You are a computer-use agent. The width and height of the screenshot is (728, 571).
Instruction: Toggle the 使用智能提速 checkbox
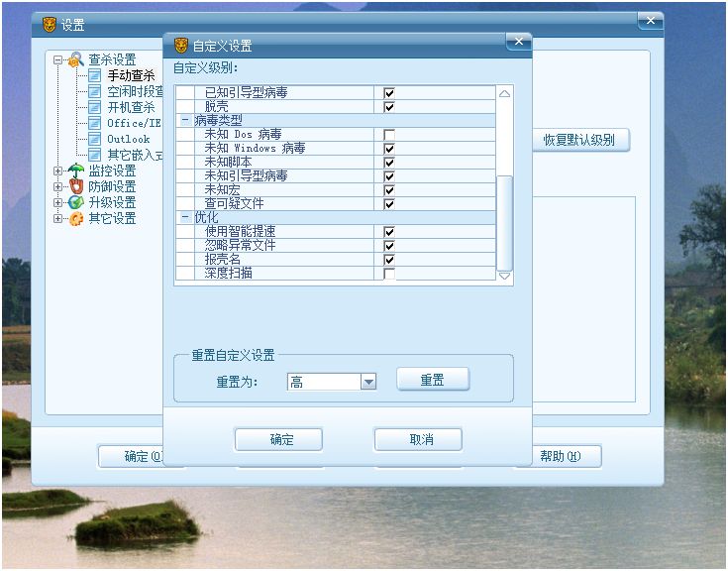[x=389, y=232]
